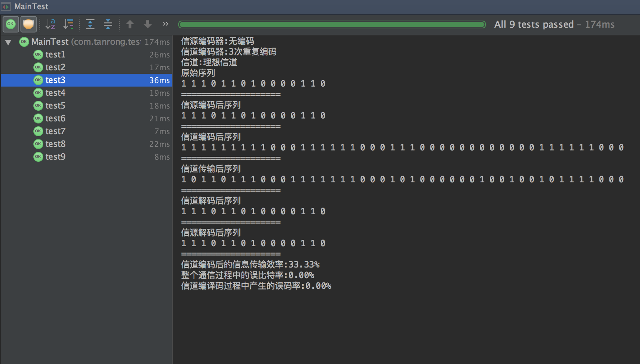640x364 pixels.
Task: Select test2 in the test tree
Action: coord(86,67)
